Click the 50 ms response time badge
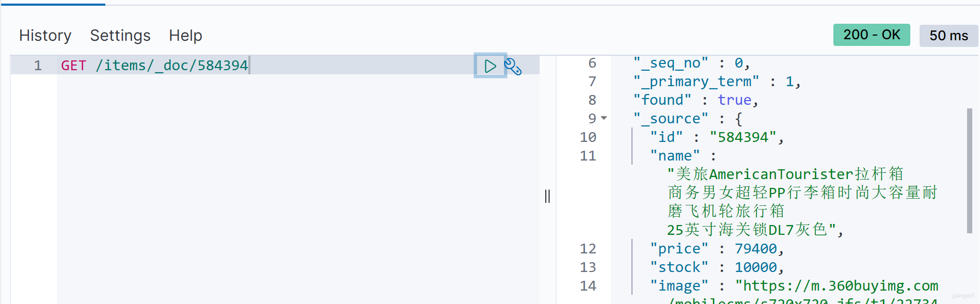Viewport: 980px width, 304px height. pos(949,36)
